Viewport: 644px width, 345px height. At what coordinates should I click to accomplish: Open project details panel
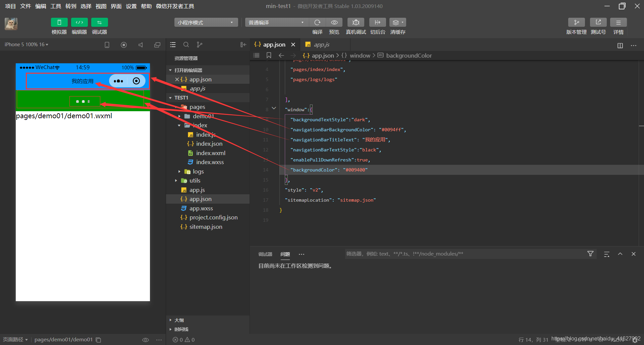(x=618, y=22)
